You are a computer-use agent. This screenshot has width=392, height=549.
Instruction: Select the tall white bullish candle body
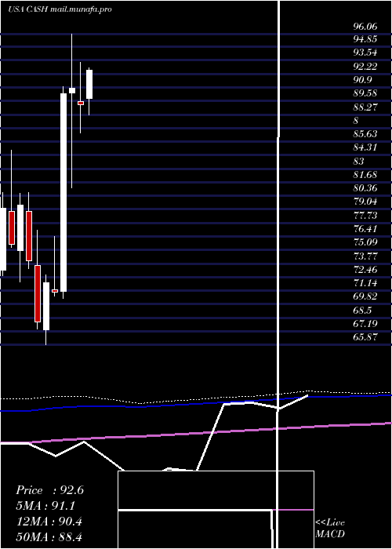coord(64,192)
